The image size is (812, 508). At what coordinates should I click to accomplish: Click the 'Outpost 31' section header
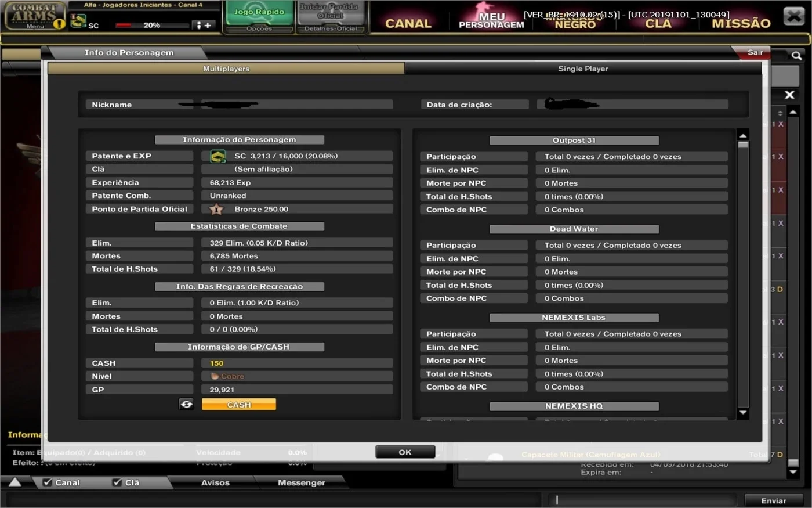[x=574, y=140]
